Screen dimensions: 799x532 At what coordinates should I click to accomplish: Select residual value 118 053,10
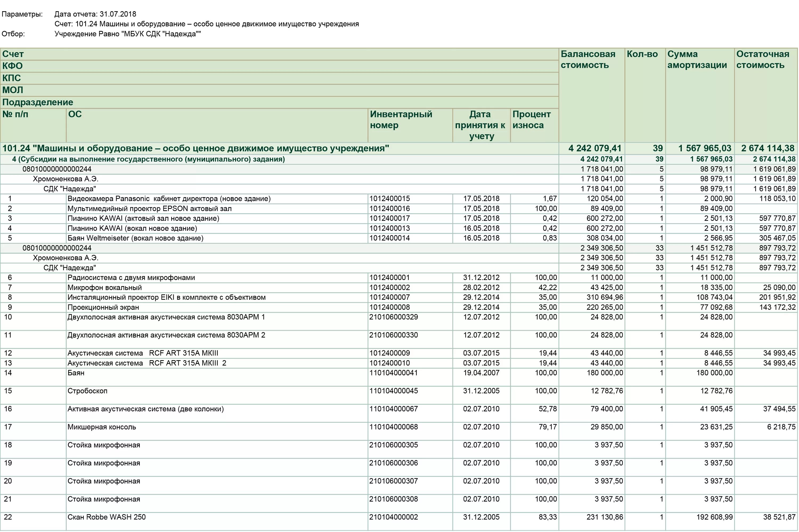tap(777, 199)
